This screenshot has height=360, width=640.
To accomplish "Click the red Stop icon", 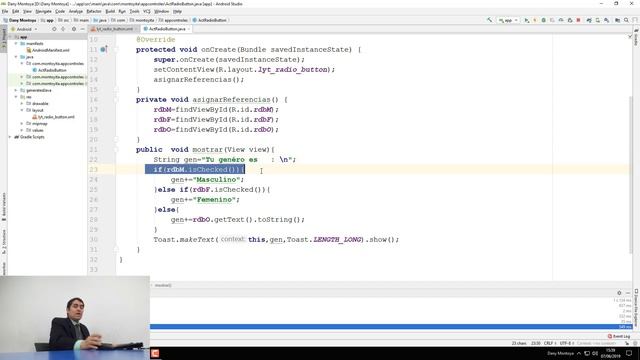I will pos(578,20).
